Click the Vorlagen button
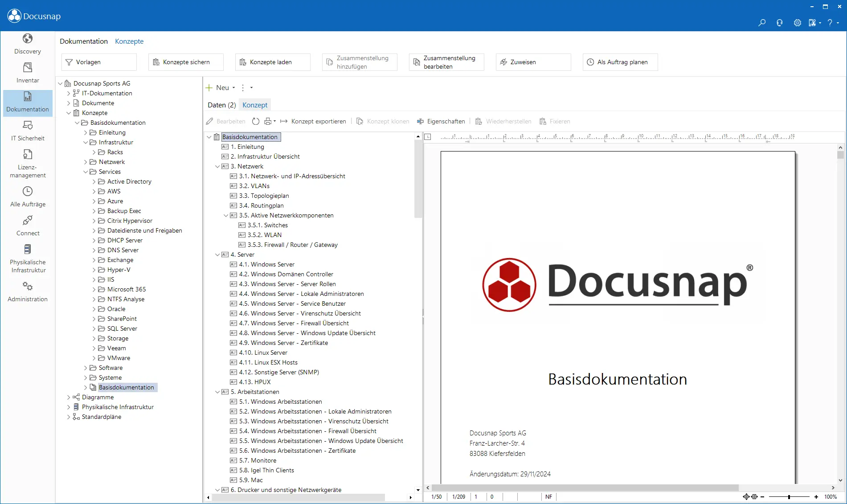847x504 pixels. click(x=99, y=62)
